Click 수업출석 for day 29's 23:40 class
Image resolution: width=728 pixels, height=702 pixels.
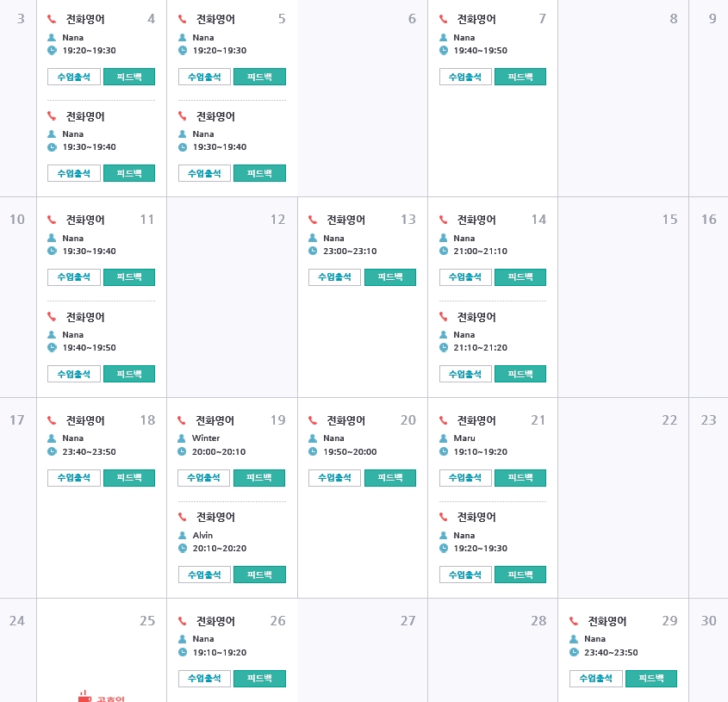tap(595, 679)
